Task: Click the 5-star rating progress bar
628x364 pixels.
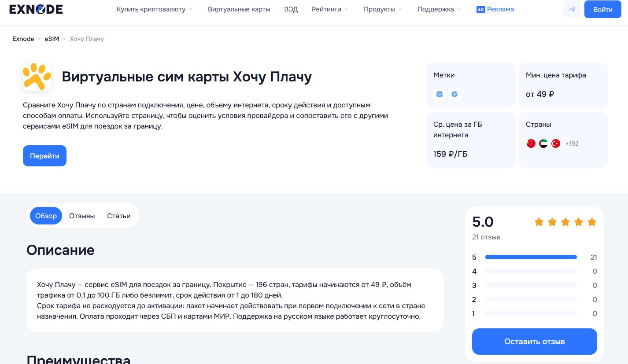Action: tap(531, 257)
